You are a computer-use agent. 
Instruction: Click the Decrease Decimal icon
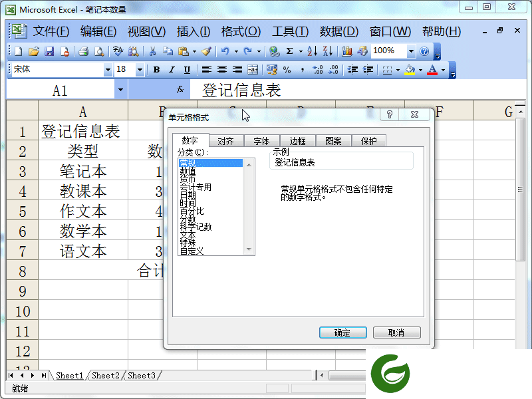click(334, 70)
